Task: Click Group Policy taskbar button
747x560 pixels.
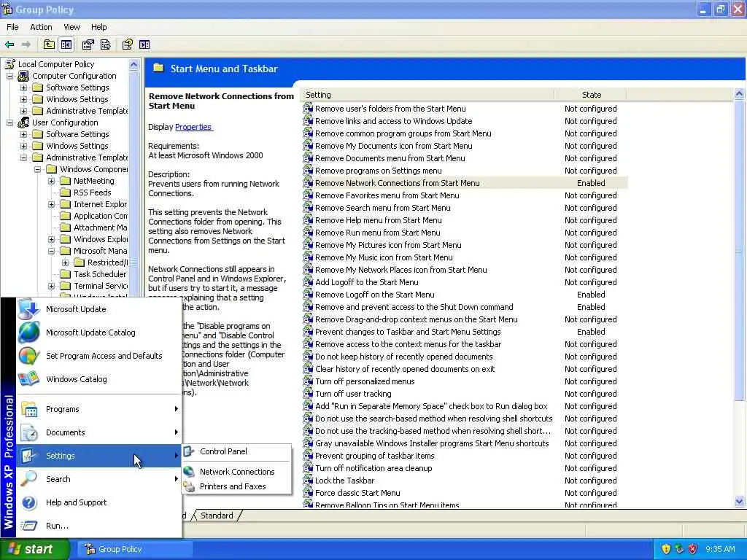Action: [x=135, y=549]
